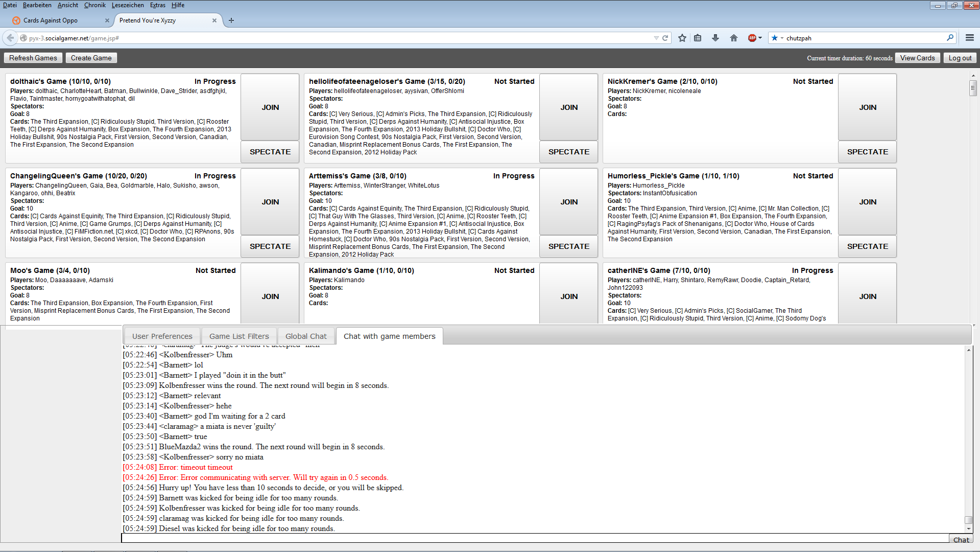Click the Refresh Games button

coord(33,58)
